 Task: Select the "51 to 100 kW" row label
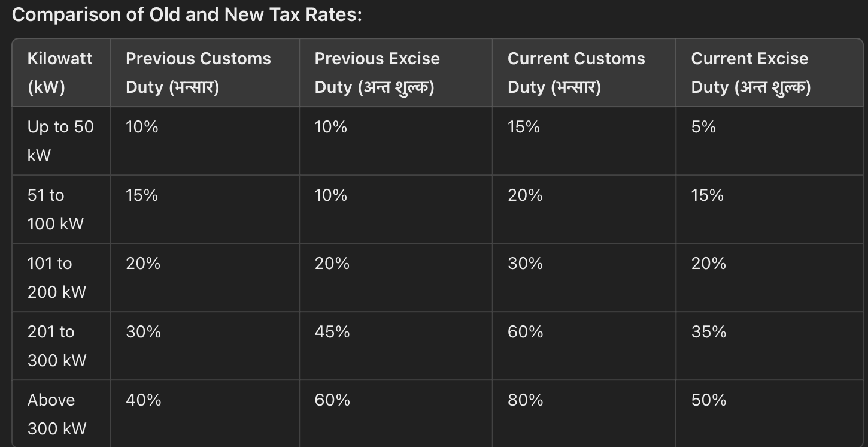pyautogui.click(x=55, y=209)
